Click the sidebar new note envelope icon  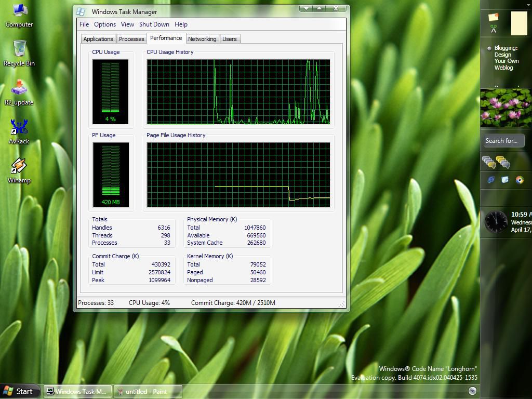[x=494, y=17]
